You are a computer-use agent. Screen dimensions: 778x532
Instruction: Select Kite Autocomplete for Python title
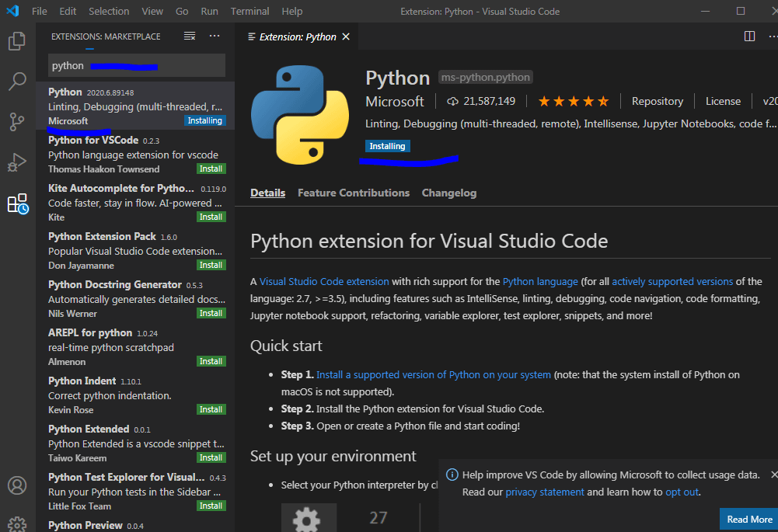pyautogui.click(x=121, y=189)
